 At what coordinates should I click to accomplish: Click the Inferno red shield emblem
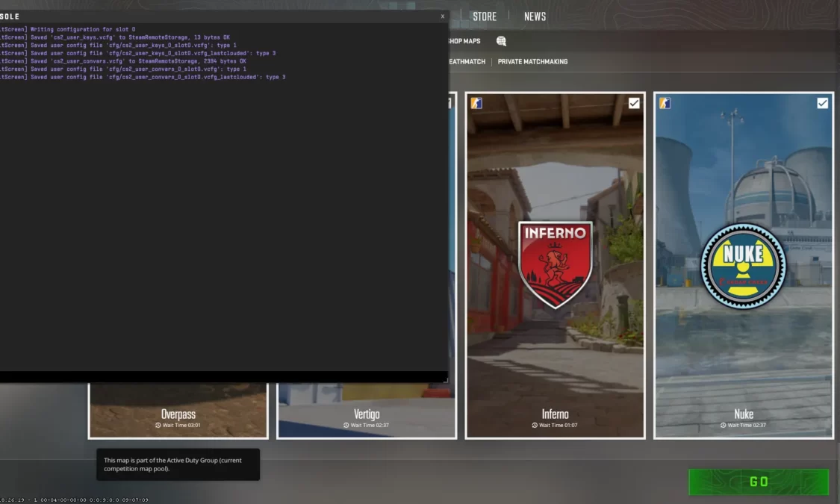click(555, 264)
